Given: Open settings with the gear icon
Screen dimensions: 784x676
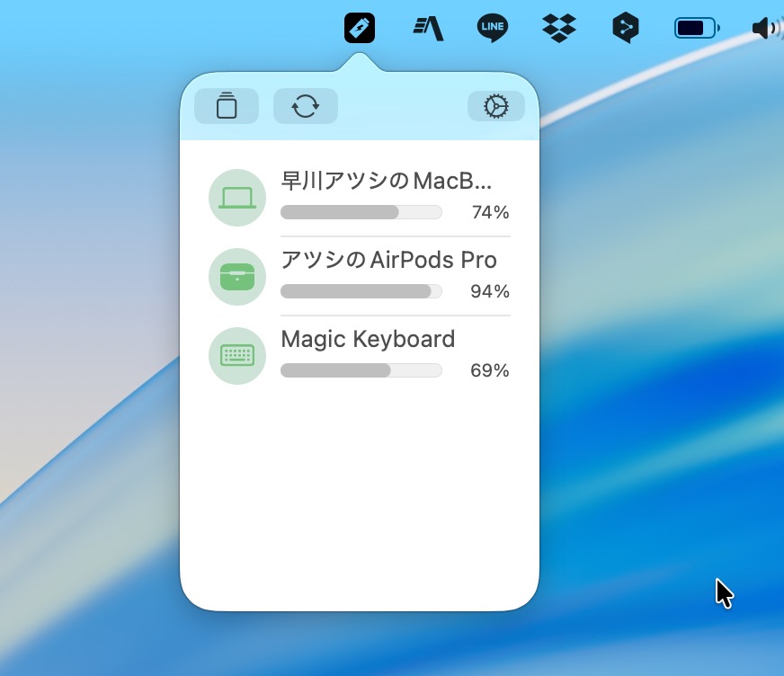Looking at the screenshot, I should click(495, 106).
